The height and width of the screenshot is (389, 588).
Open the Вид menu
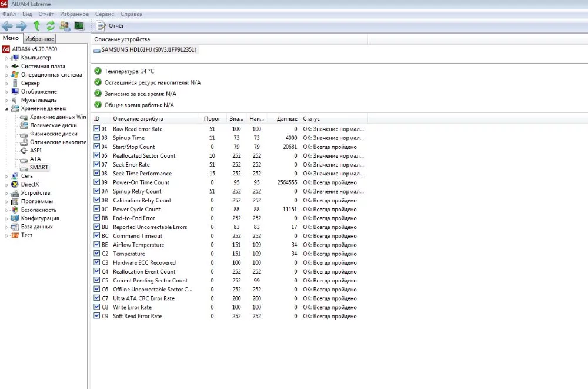click(x=27, y=14)
